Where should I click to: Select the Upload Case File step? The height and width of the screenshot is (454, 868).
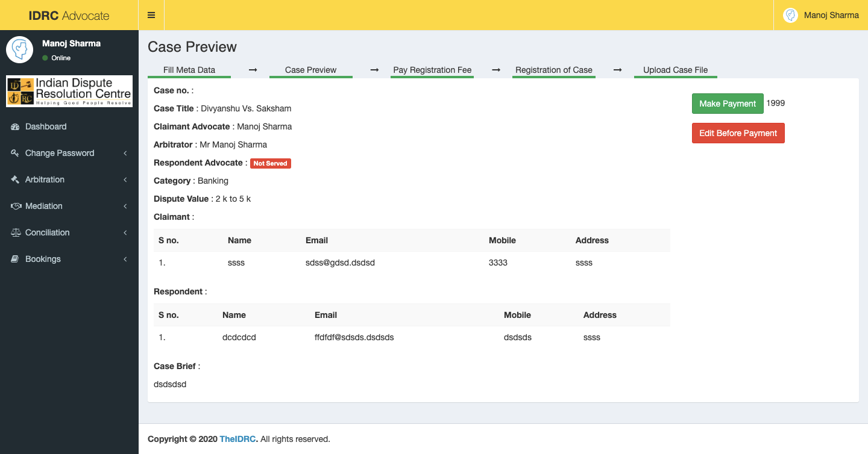click(x=675, y=70)
